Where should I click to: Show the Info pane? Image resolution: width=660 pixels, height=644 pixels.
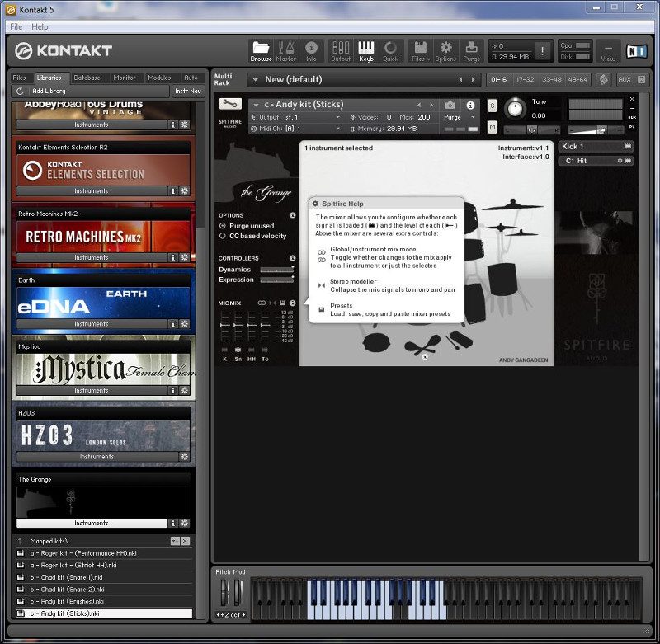311,51
